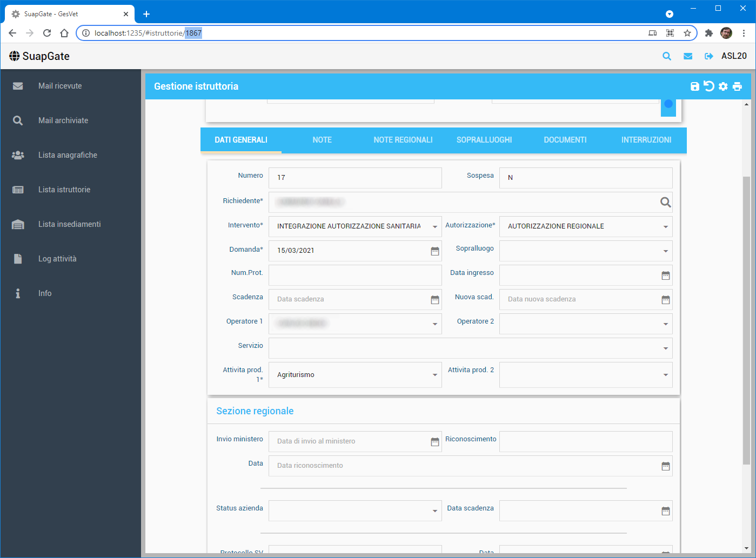Viewport: 756px width, 558px height.
Task: Switch to the DOCUMENTI tab
Action: [x=565, y=140]
